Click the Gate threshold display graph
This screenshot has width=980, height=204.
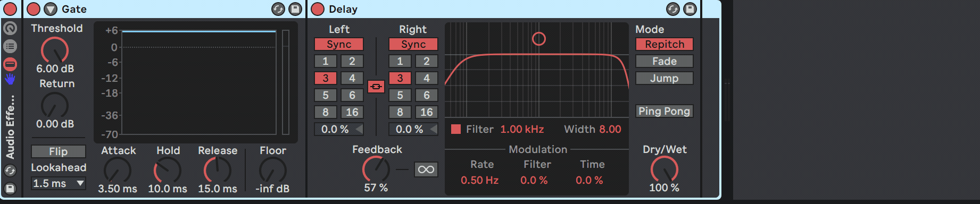(x=199, y=82)
